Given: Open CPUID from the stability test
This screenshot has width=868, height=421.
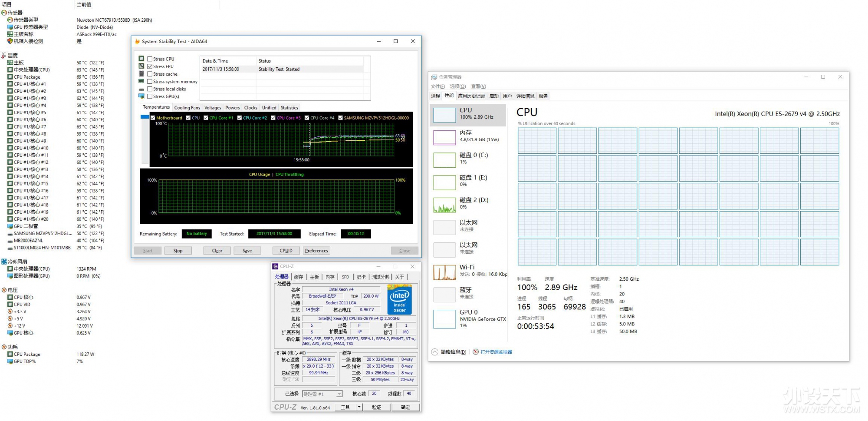Looking at the screenshot, I should coord(286,251).
